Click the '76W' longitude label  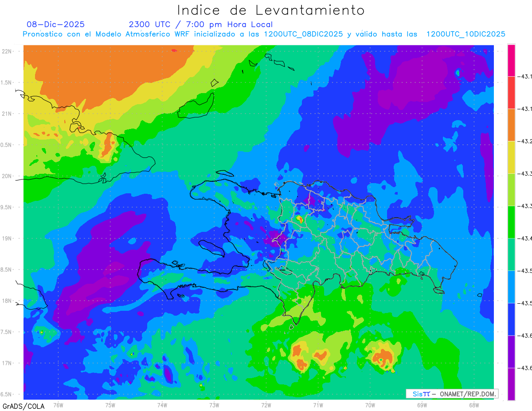58,405
